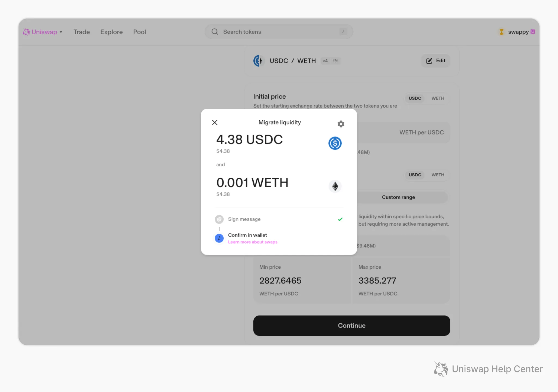558x392 pixels.
Task: Open the Trade menu
Action: (82, 32)
